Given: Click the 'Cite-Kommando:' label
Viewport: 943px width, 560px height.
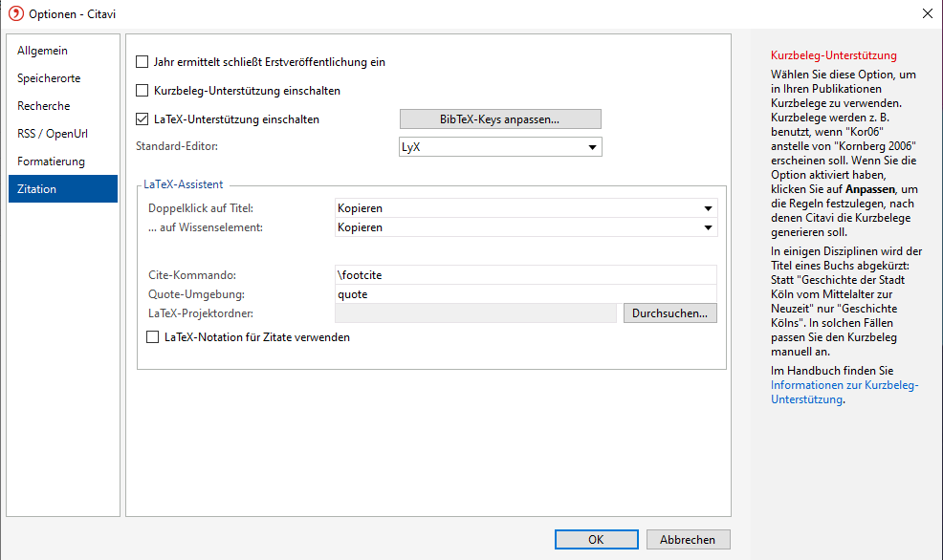Looking at the screenshot, I should coord(192,275).
